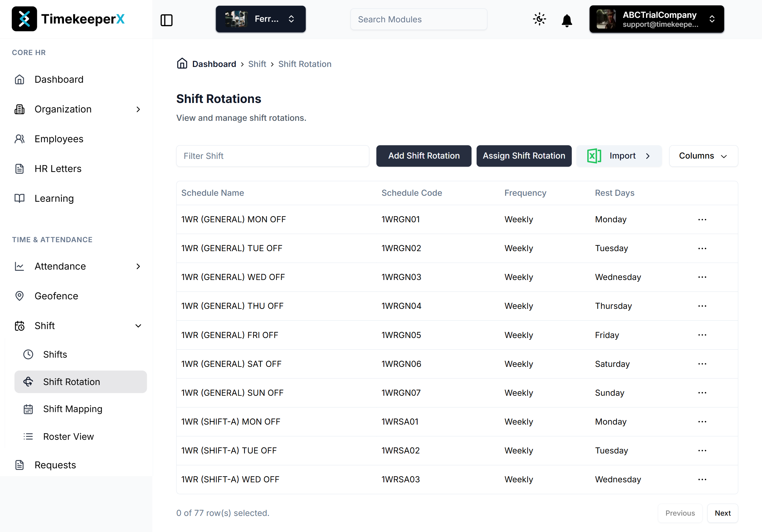
Task: Expand the Import options arrow
Action: click(648, 156)
